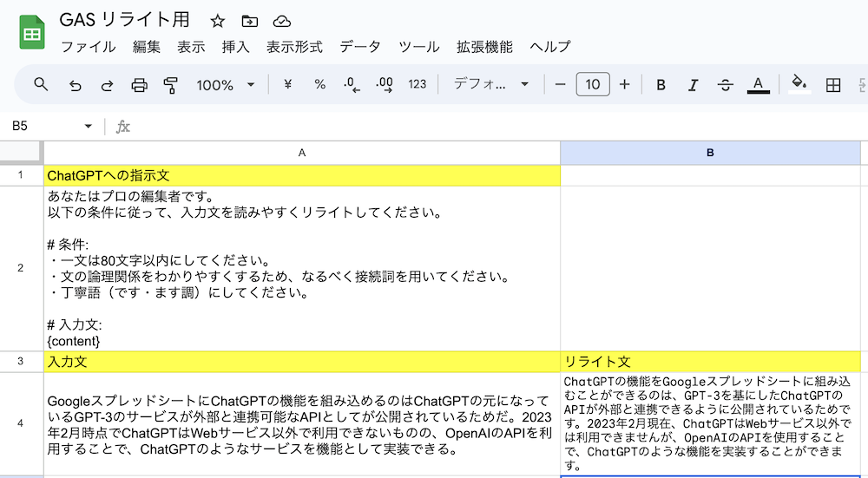Click the move to folder icon
The width and height of the screenshot is (868, 478).
coord(250,21)
